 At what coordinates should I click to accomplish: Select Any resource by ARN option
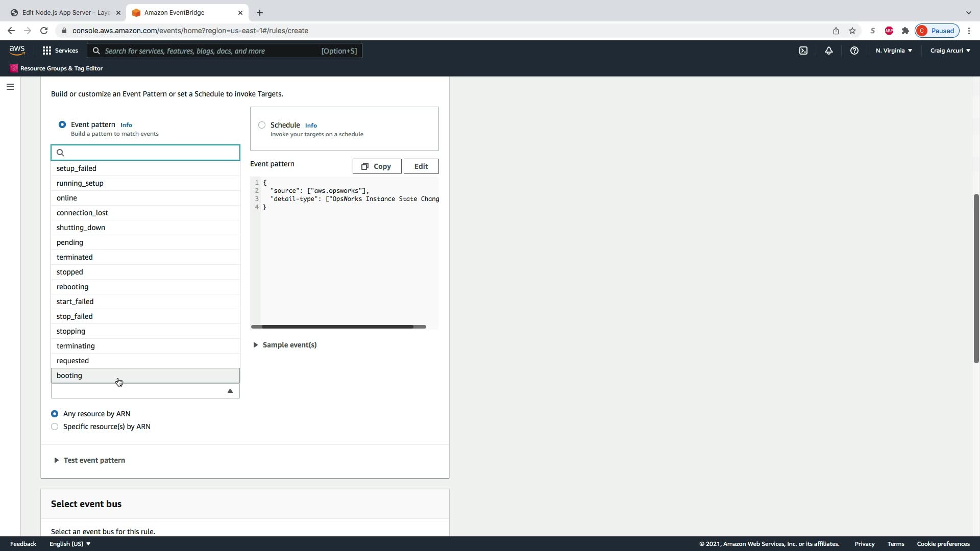coord(55,414)
